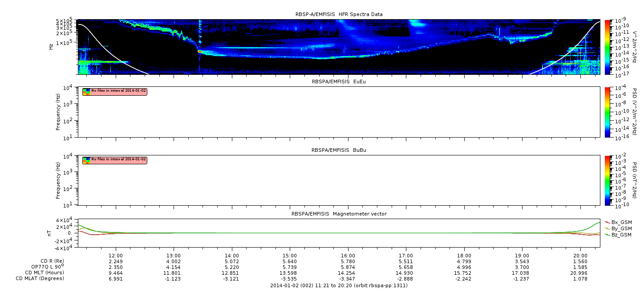Click the Frequency (Hz) axis label of the BuBu panel
Image resolution: width=644 pixels, height=293 pixels.
(58, 180)
